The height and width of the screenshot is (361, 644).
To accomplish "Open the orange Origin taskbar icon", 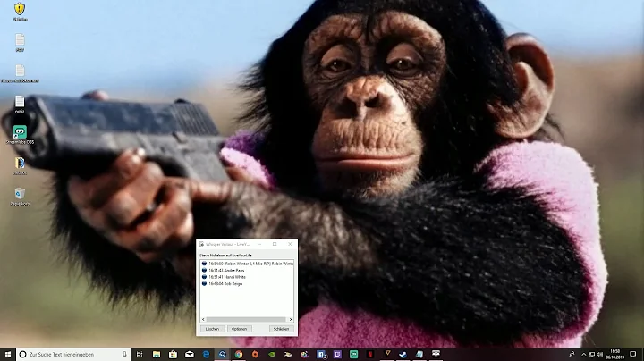I will 255,354.
